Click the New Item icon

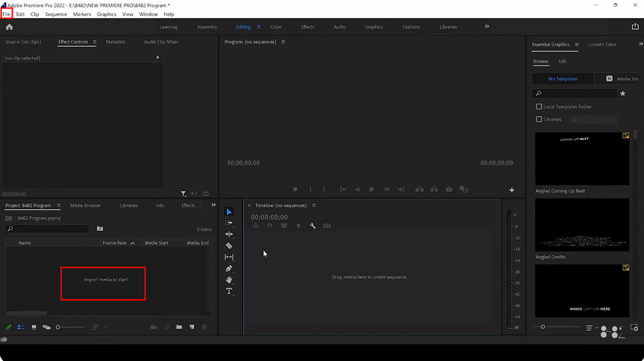[192, 327]
